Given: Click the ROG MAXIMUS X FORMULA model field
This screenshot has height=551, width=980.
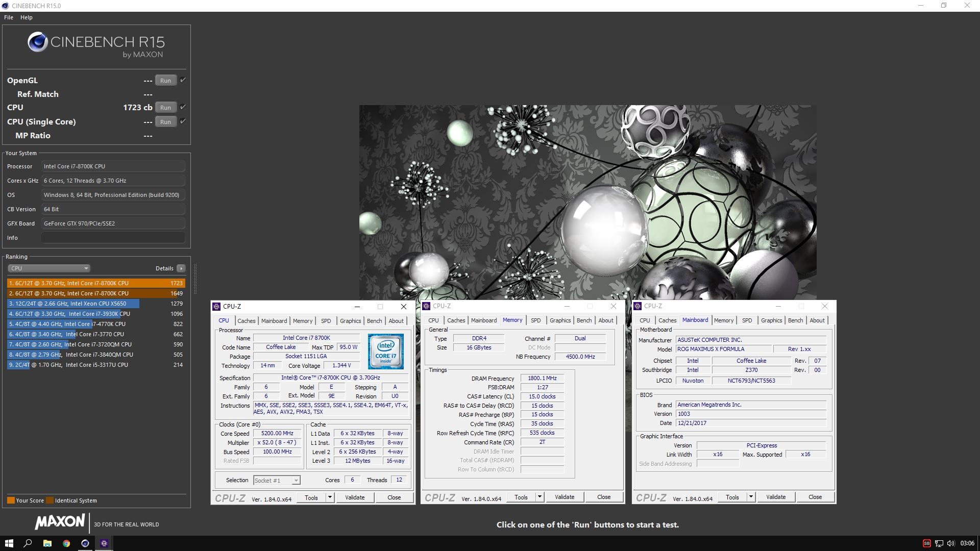Looking at the screenshot, I should (x=723, y=349).
